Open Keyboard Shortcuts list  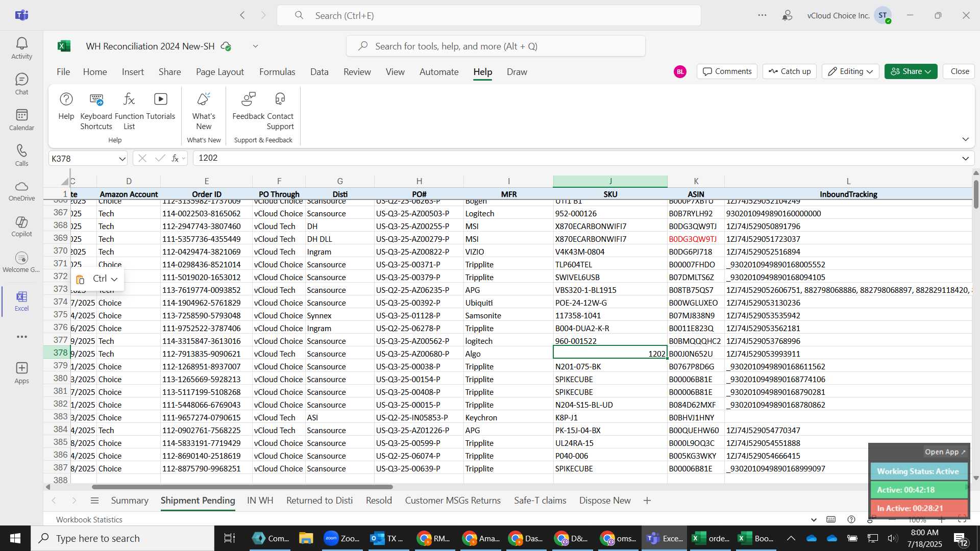pyautogui.click(x=96, y=111)
